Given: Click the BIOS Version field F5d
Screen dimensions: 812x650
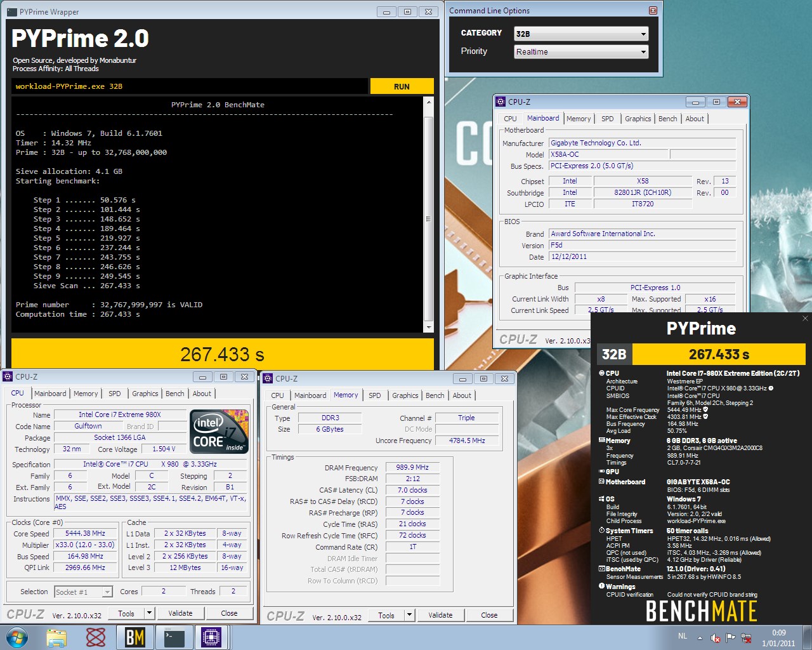Looking at the screenshot, I should pos(643,245).
